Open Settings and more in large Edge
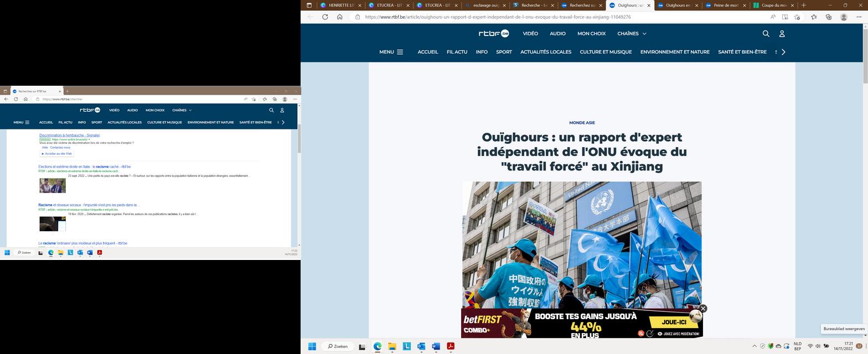 [859, 17]
